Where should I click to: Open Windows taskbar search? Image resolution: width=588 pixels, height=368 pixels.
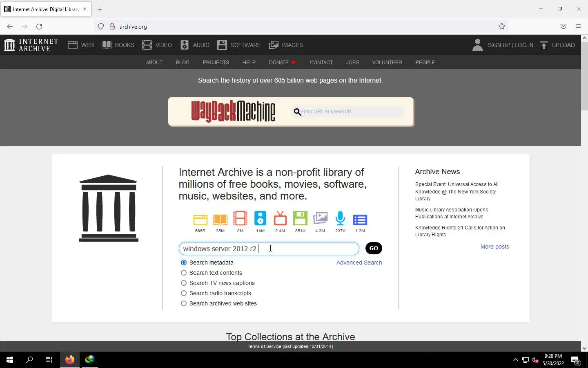[x=29, y=360]
